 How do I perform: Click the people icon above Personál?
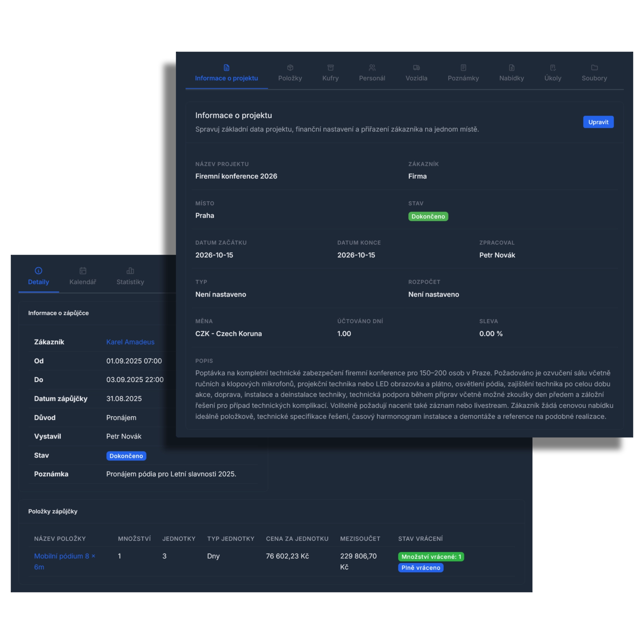click(372, 68)
